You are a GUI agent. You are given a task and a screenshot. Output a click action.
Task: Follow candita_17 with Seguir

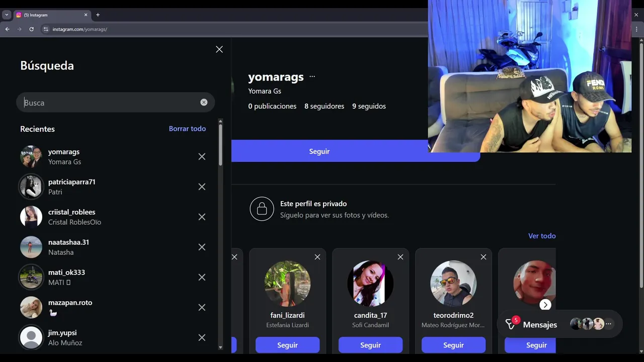coord(370,345)
